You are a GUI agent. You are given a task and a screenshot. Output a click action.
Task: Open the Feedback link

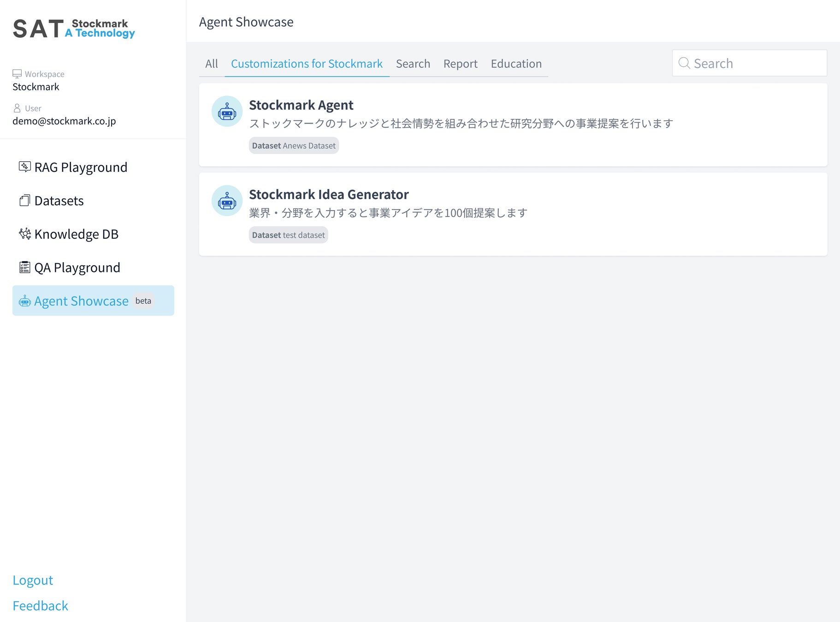coord(41,605)
